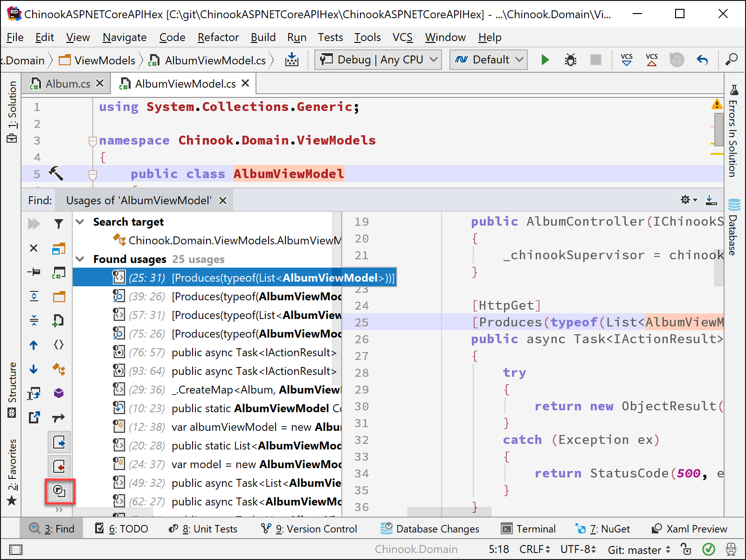Open the 8: Unit Tests tool window
The width and height of the screenshot is (746, 560).
point(203,529)
